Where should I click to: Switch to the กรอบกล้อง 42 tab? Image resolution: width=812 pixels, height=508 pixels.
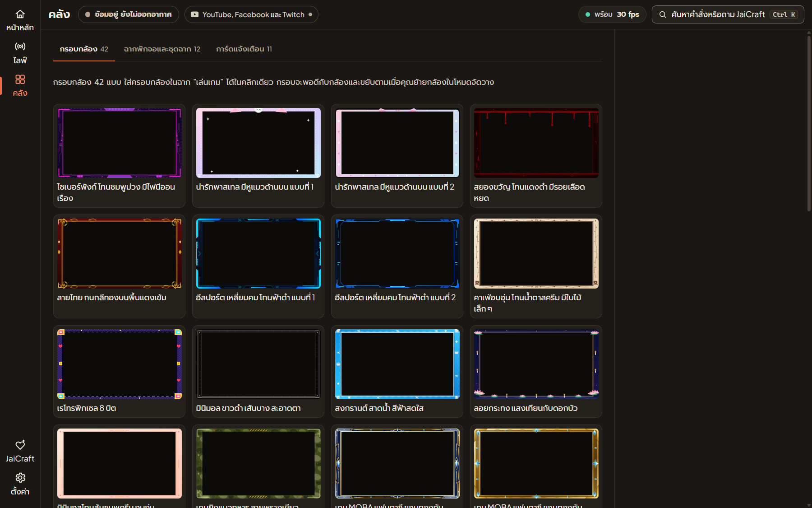pos(84,49)
